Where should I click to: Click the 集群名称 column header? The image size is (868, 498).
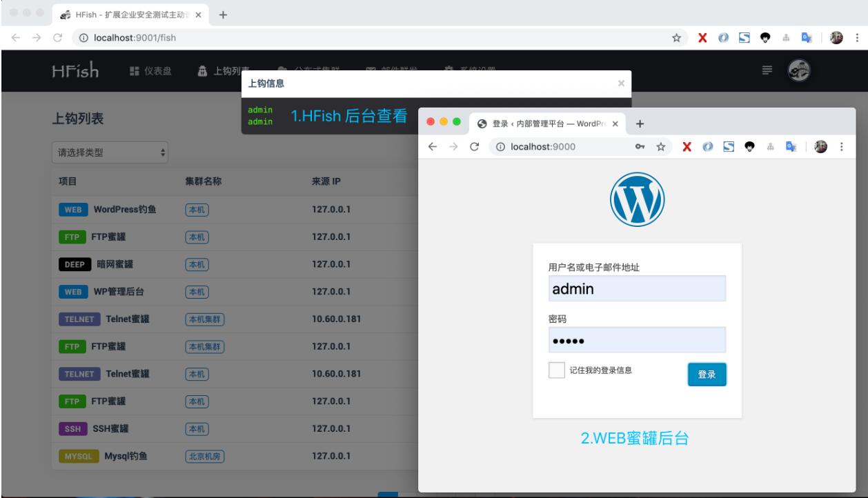point(203,182)
